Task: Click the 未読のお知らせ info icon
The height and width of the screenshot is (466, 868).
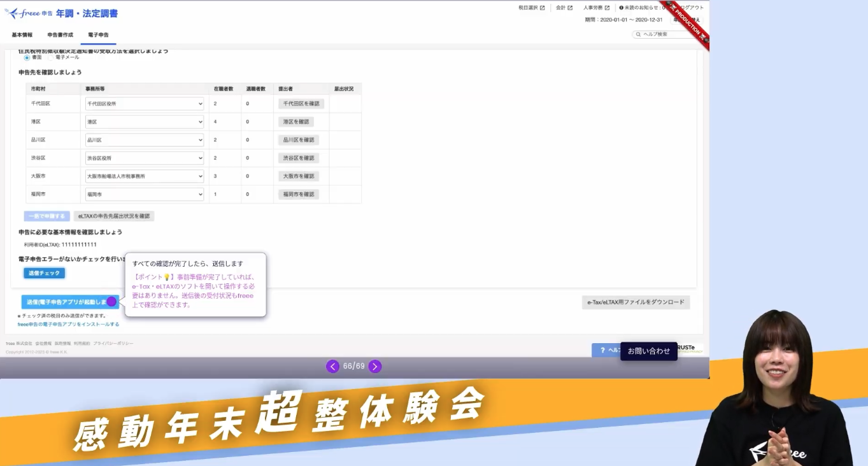Action: click(621, 8)
